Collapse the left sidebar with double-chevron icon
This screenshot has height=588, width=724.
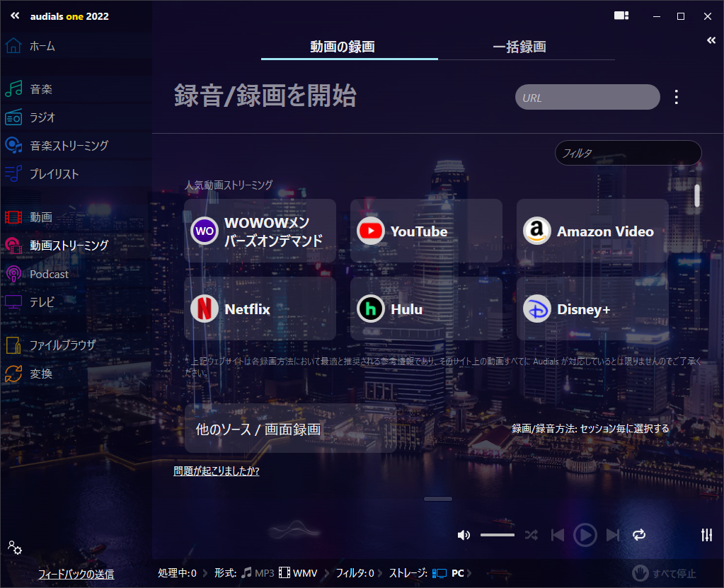(15, 16)
